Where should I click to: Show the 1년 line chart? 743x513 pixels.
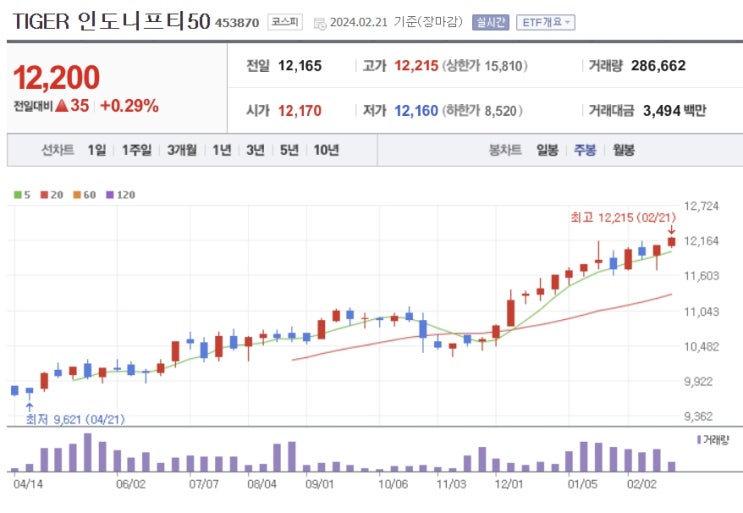(x=222, y=150)
